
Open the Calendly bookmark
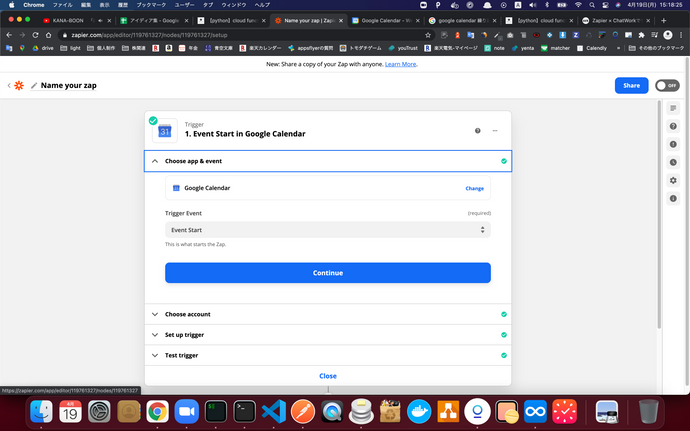[x=591, y=48]
